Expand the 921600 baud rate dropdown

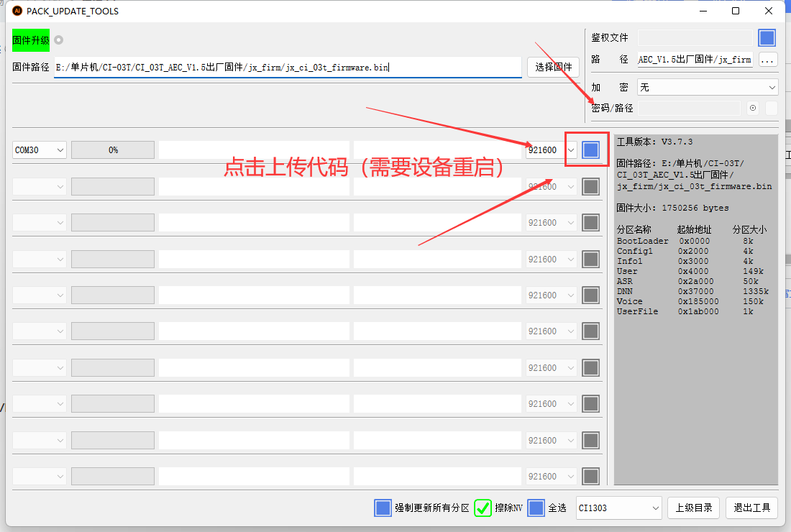[571, 150]
